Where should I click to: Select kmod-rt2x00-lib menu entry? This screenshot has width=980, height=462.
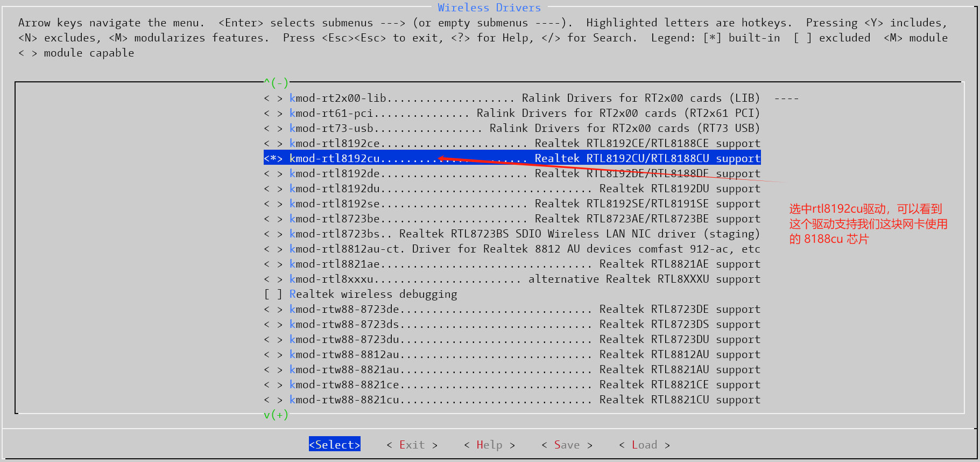[531, 98]
